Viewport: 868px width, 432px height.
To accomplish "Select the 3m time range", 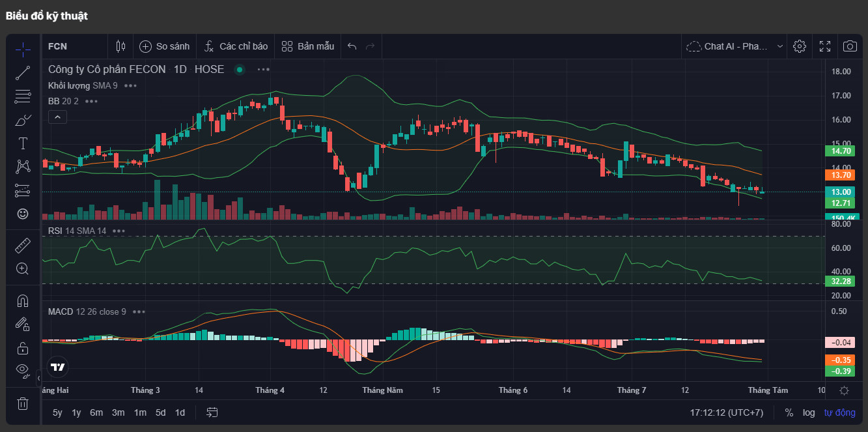I will click(x=118, y=412).
